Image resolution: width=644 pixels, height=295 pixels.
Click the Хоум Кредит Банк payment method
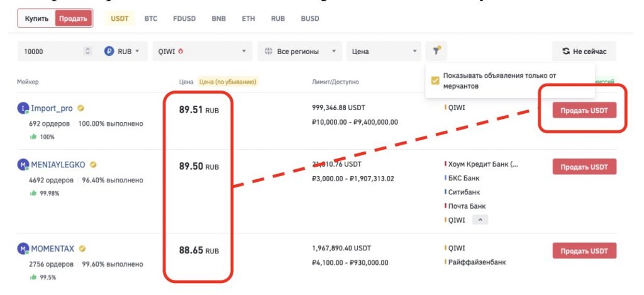click(483, 164)
